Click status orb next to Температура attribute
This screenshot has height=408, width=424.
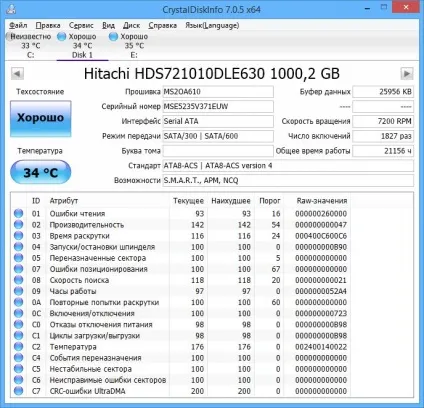19,346
